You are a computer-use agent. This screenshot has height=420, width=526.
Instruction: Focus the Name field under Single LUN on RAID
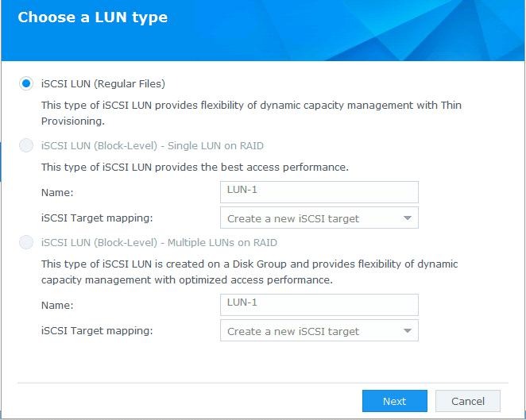tap(319, 191)
